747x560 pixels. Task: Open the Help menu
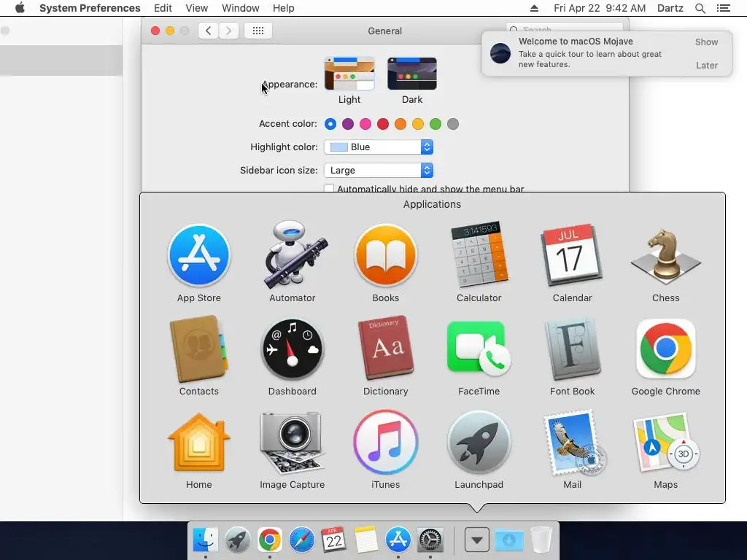284,8
